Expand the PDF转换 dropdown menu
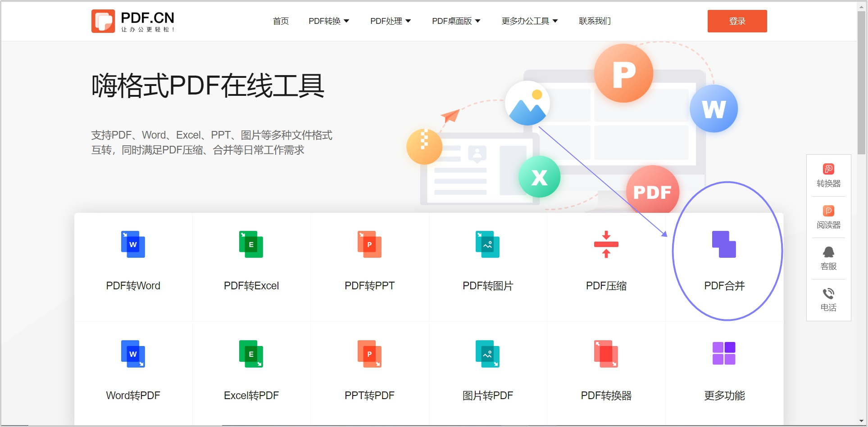The image size is (868, 427). tap(329, 21)
